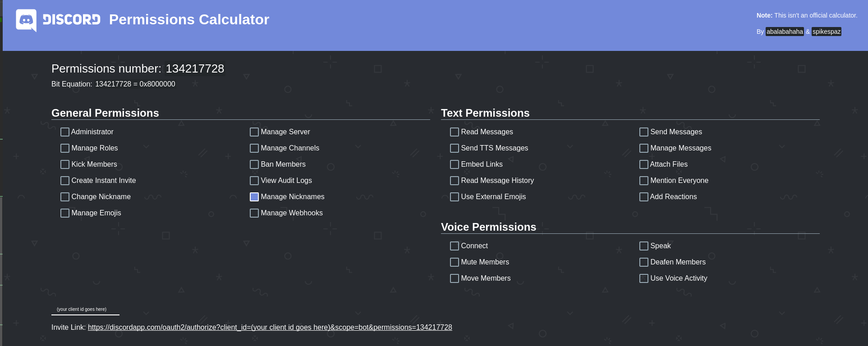Enable Kick Members permission
The height and width of the screenshot is (346, 868).
click(65, 164)
